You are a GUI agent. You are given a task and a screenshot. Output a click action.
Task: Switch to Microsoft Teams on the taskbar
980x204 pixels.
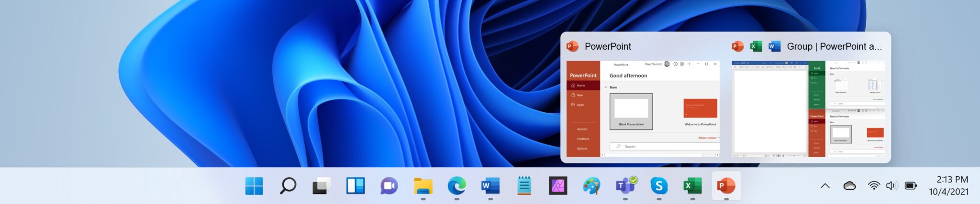point(625,186)
